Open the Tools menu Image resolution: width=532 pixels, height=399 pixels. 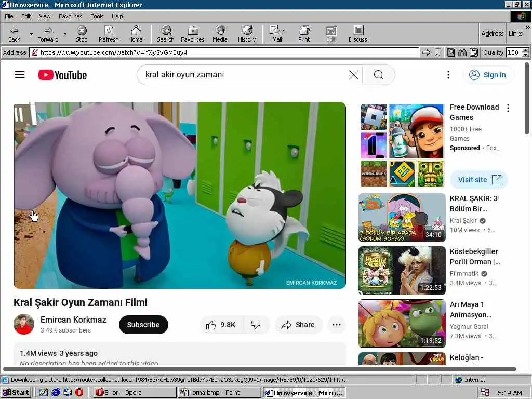pos(97,16)
